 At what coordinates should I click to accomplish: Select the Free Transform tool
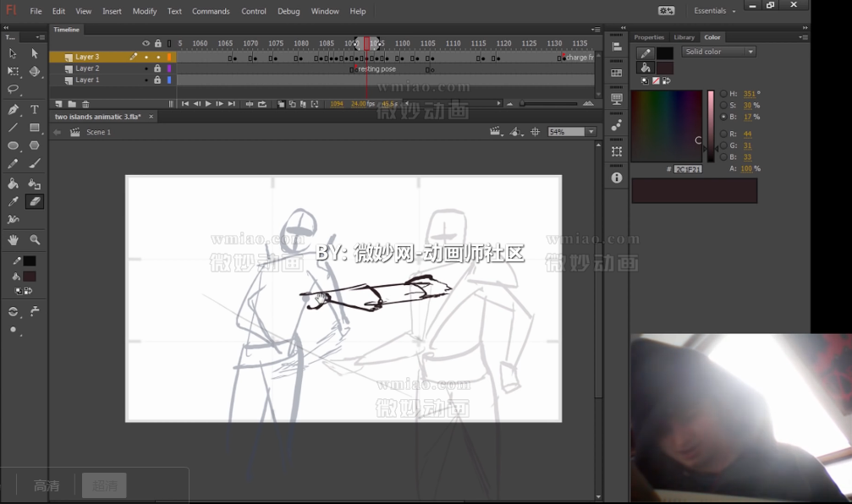pos(14,72)
